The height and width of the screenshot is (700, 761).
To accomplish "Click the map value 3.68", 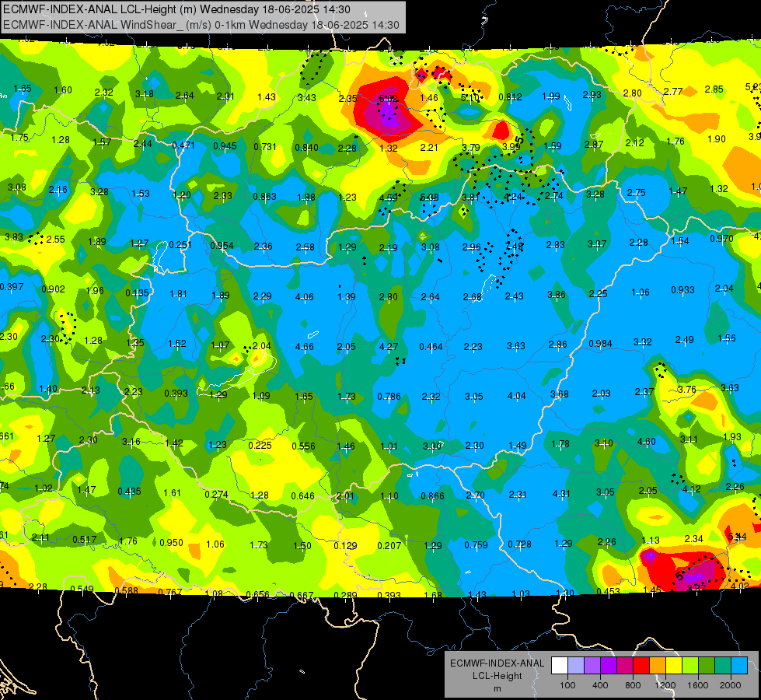I will (x=559, y=394).
